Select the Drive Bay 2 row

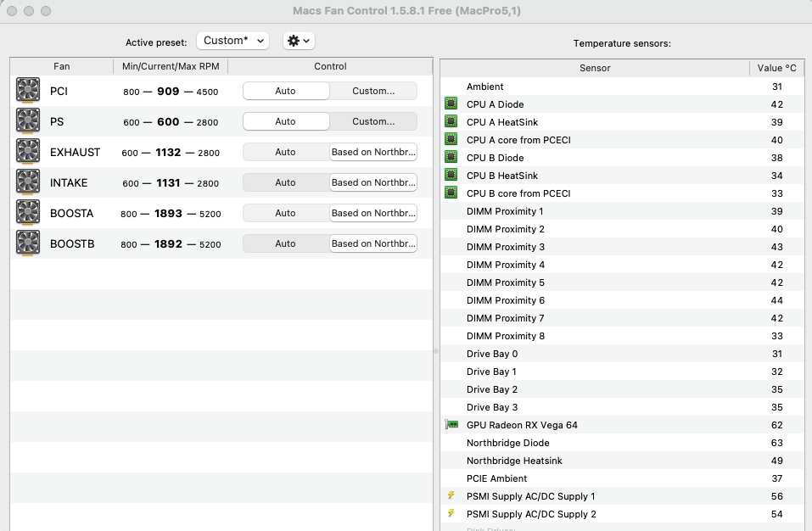[x=623, y=389]
